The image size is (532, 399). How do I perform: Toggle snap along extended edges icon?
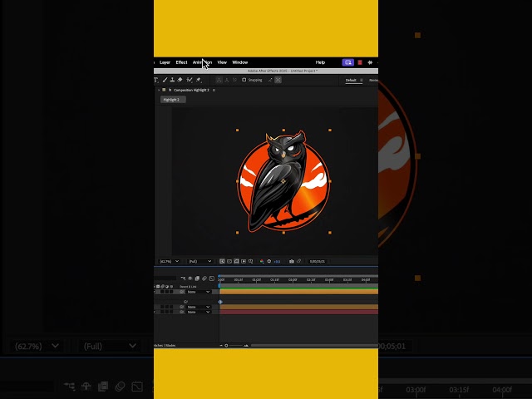(270, 80)
